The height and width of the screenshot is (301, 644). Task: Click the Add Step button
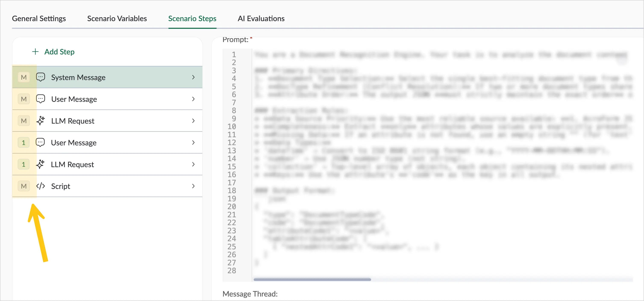[x=53, y=52]
